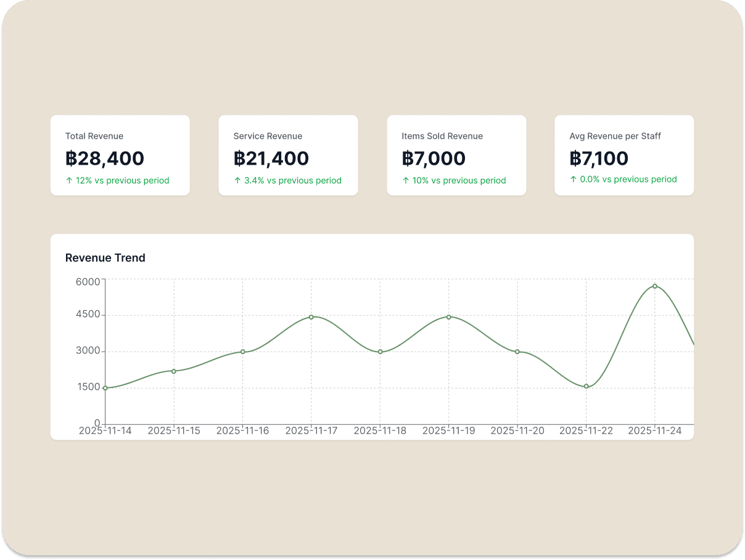This screenshot has height=560, width=745.
Task: Click the baht symbol beside 7,100
Action: tap(575, 158)
